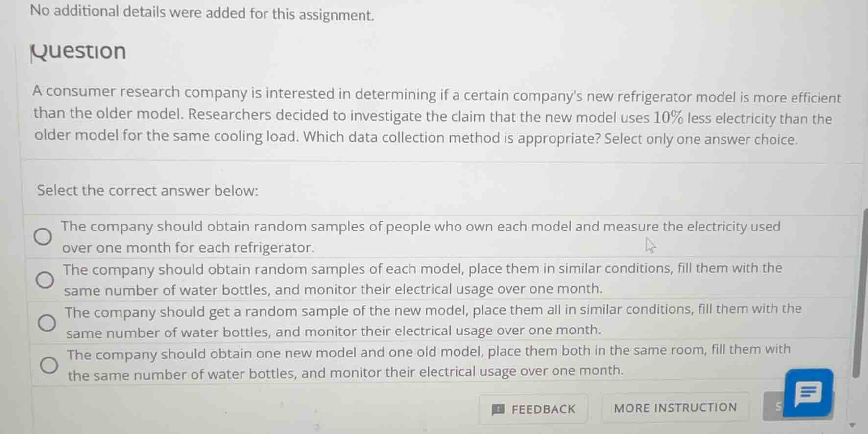The width and height of the screenshot is (868, 434).
Task: Click the Select the correct answer below label
Action: click(148, 191)
